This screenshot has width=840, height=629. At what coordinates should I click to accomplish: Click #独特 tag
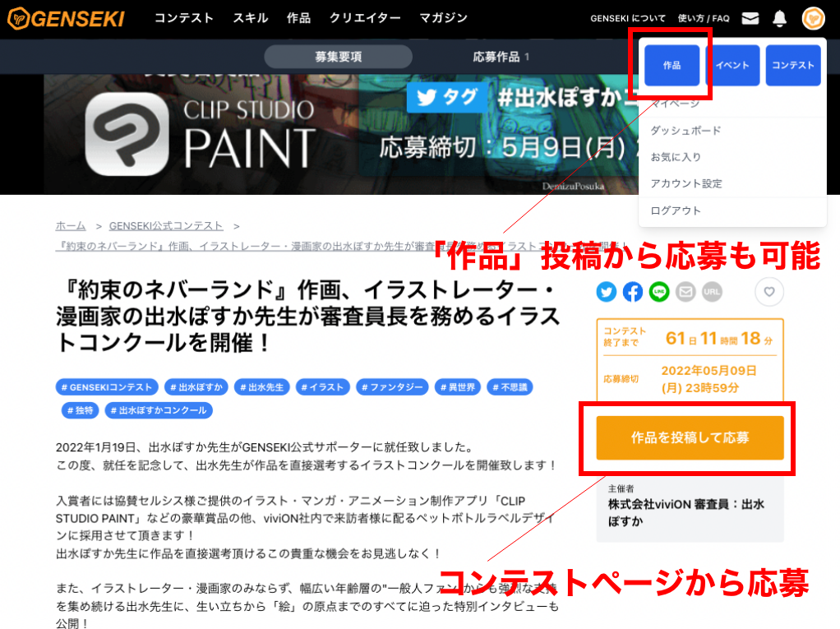pos(80,410)
